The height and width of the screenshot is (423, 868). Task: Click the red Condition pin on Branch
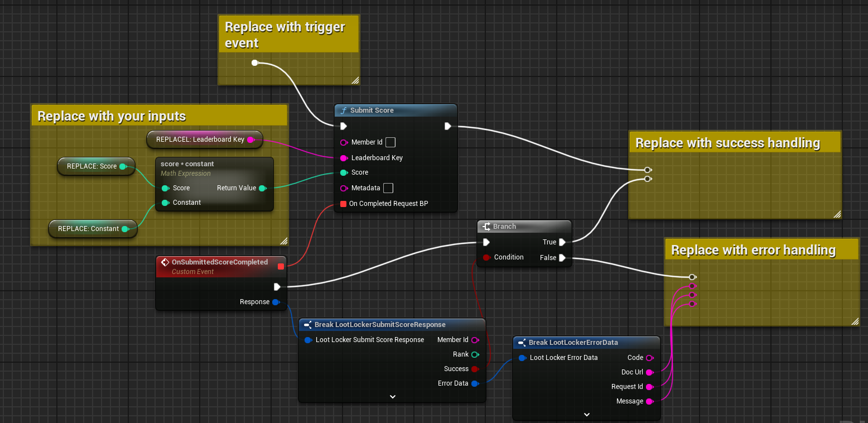click(486, 257)
